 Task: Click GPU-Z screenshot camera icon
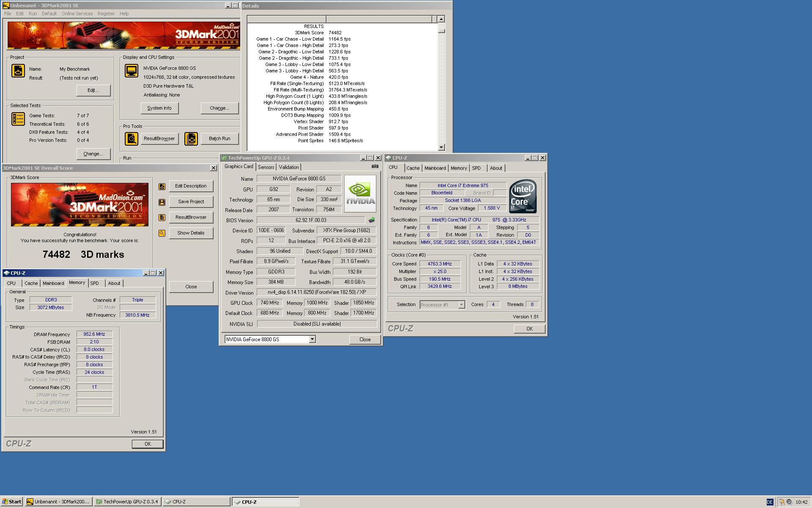coord(375,166)
